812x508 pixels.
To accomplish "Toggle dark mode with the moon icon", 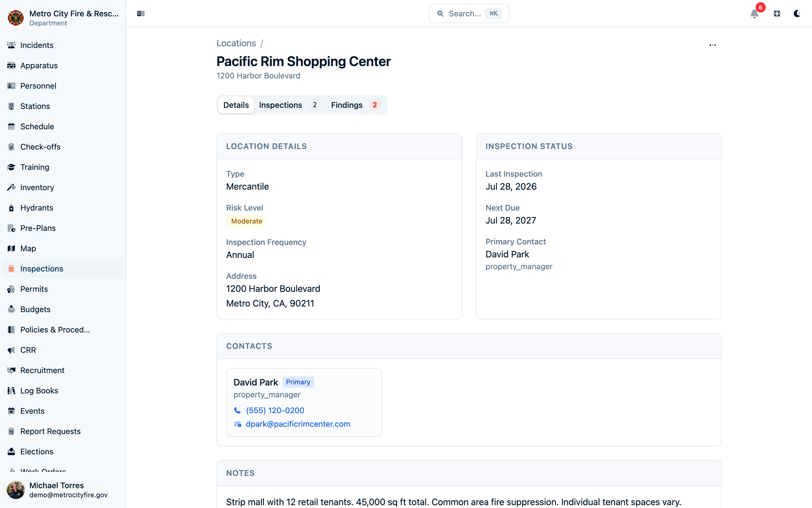I will point(797,14).
